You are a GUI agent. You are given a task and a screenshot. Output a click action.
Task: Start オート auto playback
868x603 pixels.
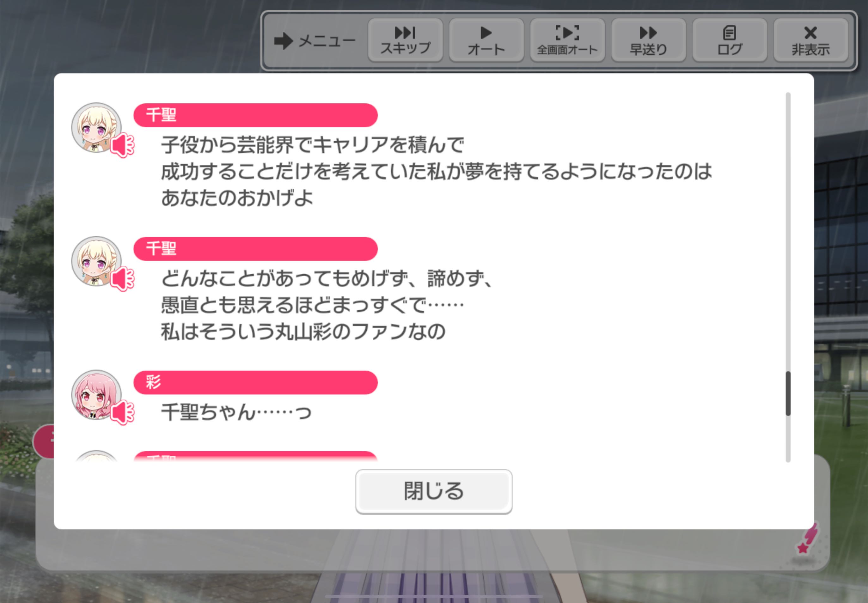(x=486, y=40)
